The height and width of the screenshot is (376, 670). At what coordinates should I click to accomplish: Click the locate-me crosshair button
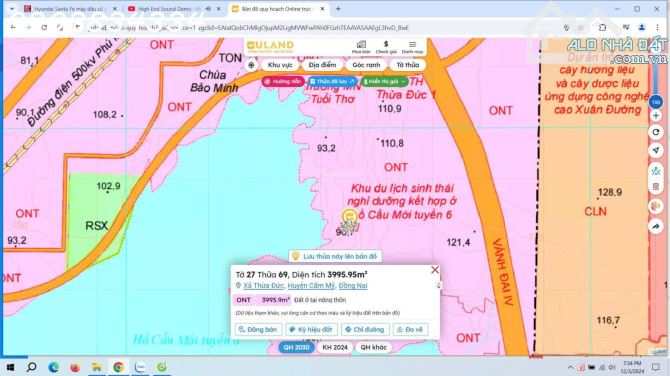(251, 65)
